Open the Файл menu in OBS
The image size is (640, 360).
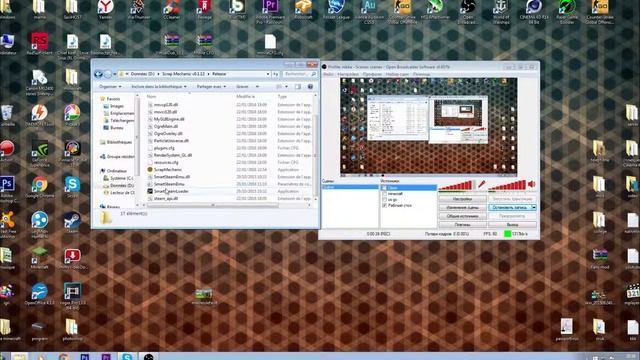[x=328, y=74]
